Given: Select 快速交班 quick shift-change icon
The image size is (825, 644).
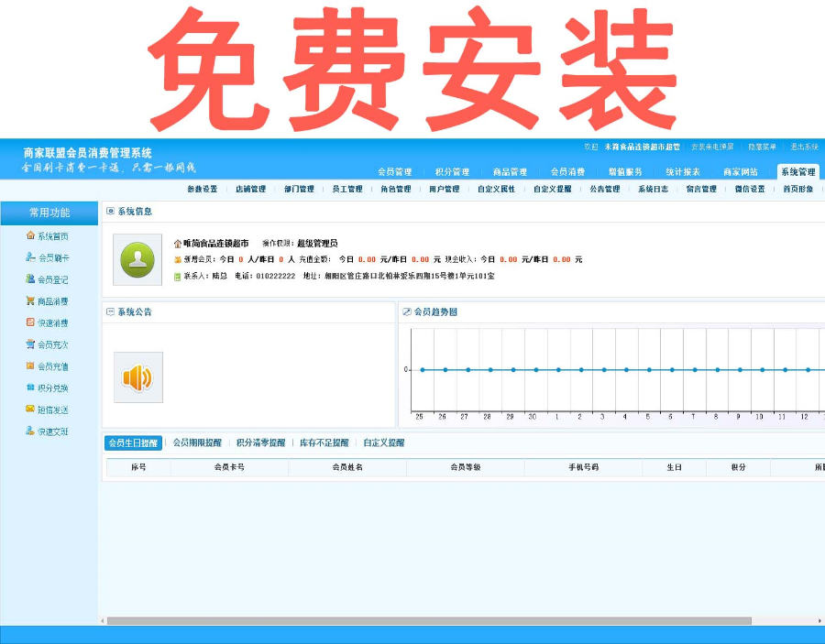Looking at the screenshot, I should point(32,431).
